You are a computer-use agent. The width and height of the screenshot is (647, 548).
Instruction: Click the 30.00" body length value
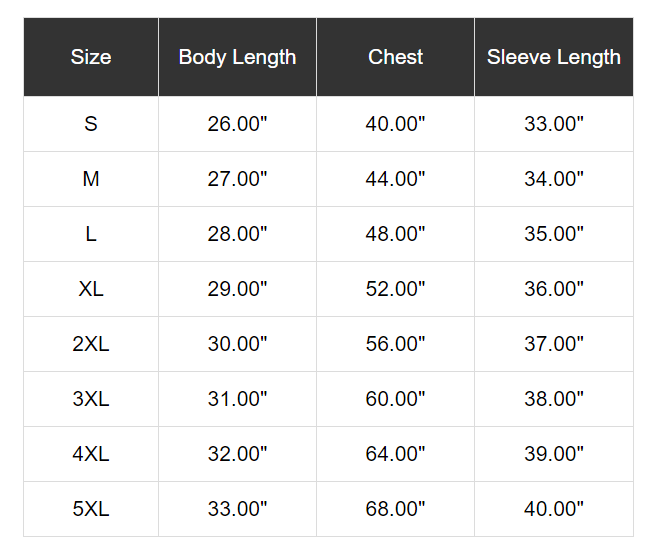click(237, 344)
